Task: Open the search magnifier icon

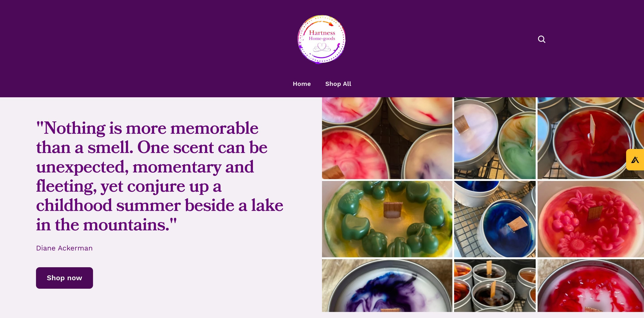Action: 542,39
